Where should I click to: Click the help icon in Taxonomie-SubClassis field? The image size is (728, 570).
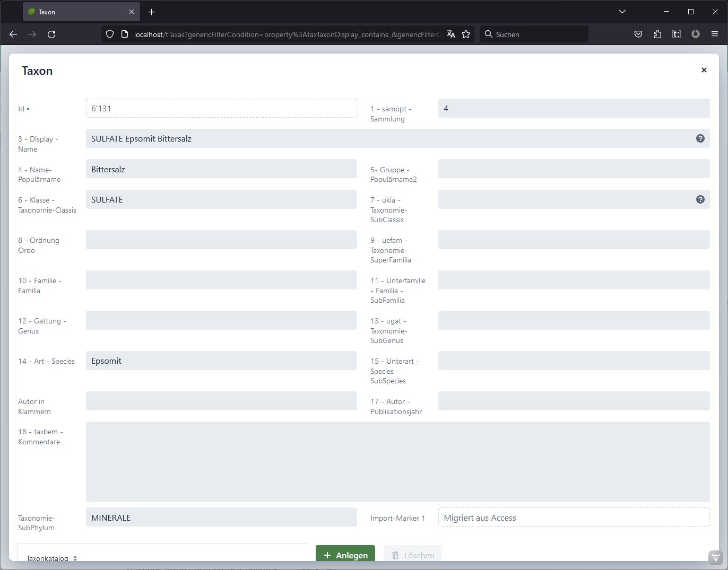click(700, 199)
